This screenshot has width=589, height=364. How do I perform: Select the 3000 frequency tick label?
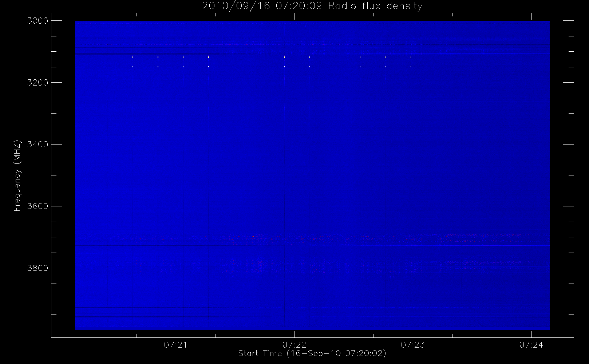[38, 21]
